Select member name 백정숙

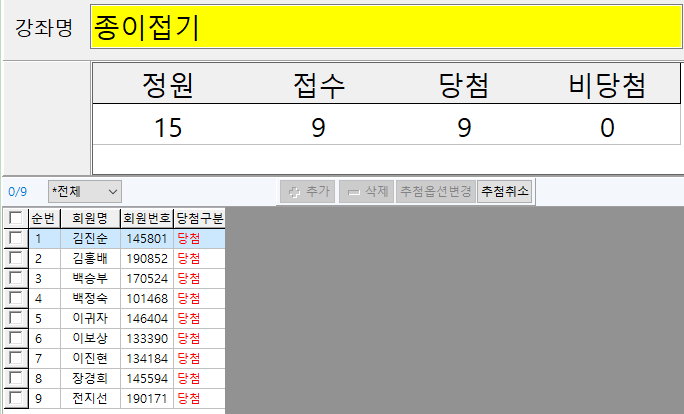click(x=90, y=298)
